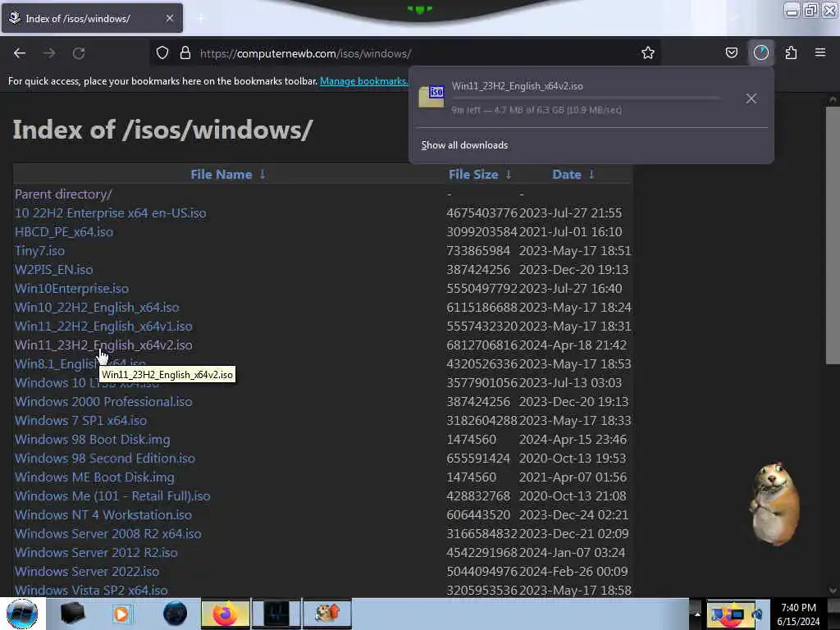Click the Date sort arrow
Screen dimensions: 840x630
pyautogui.click(x=591, y=175)
